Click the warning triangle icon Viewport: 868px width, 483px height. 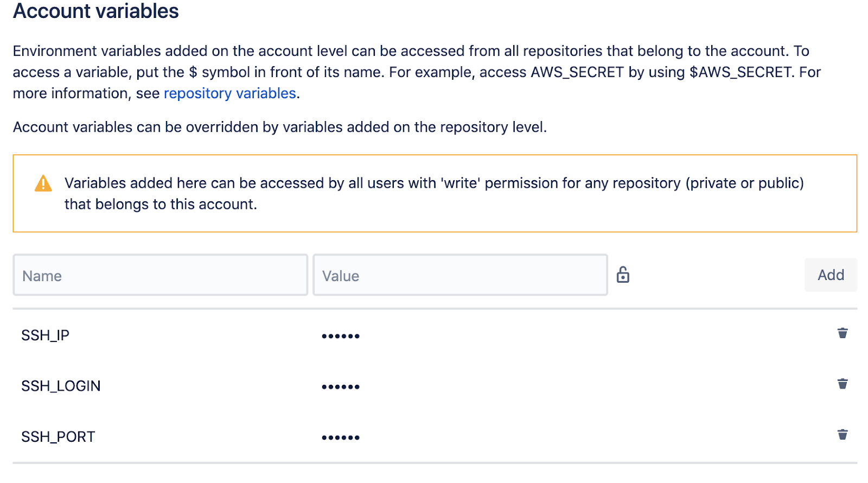click(x=42, y=183)
